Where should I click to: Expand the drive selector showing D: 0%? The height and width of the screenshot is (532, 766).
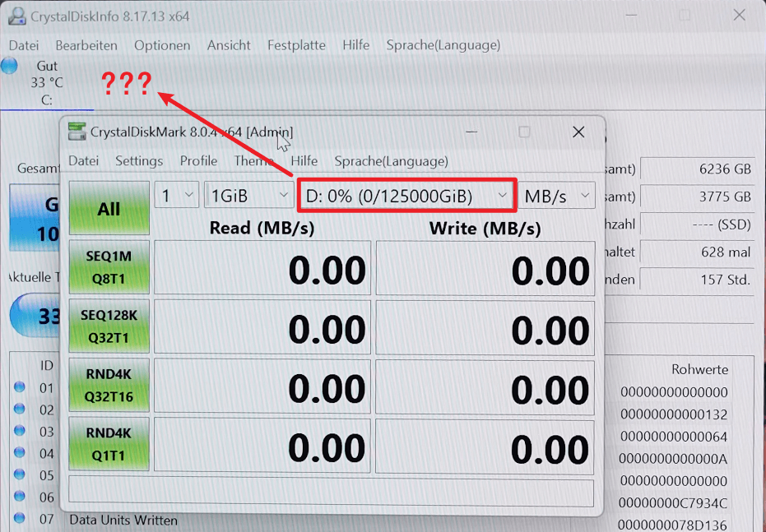(x=406, y=196)
